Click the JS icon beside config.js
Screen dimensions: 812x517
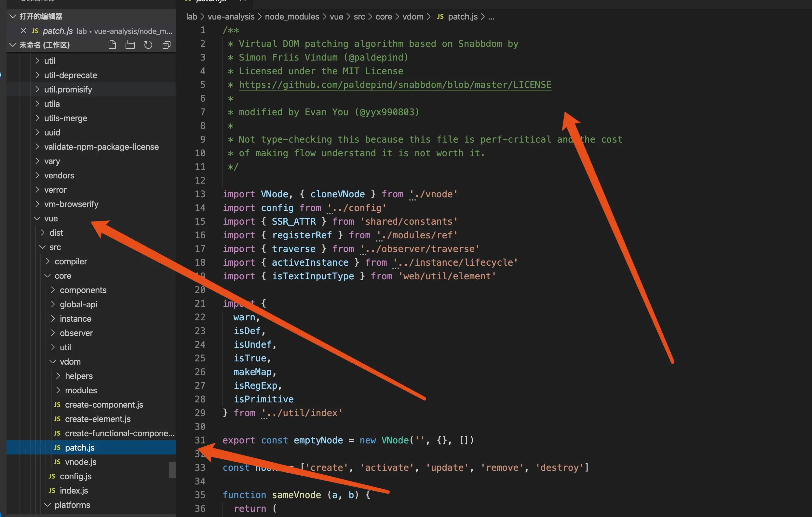pyautogui.click(x=52, y=476)
